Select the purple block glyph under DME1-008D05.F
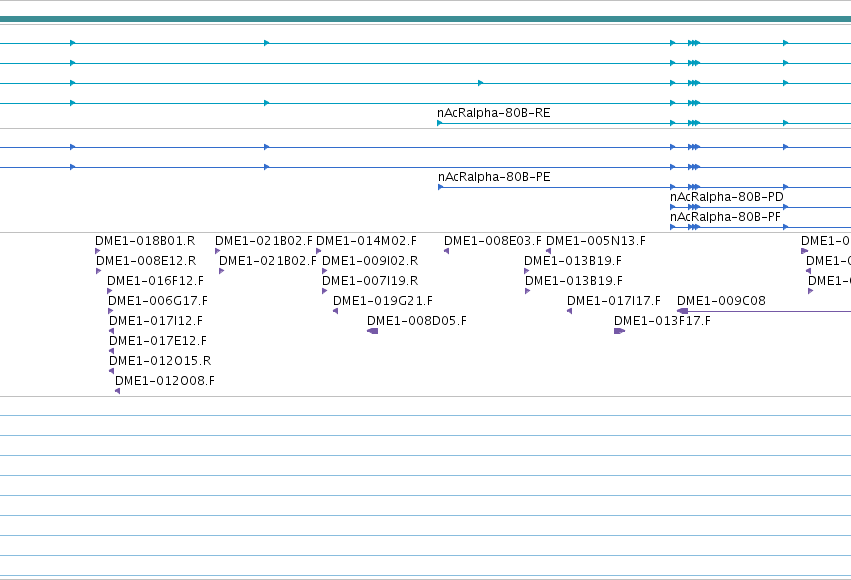 pyautogui.click(x=373, y=331)
